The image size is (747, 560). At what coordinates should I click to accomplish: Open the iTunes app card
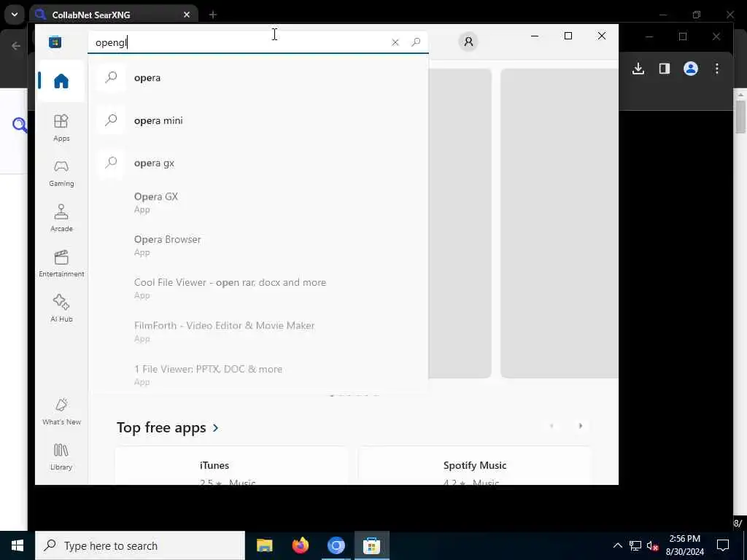231,466
